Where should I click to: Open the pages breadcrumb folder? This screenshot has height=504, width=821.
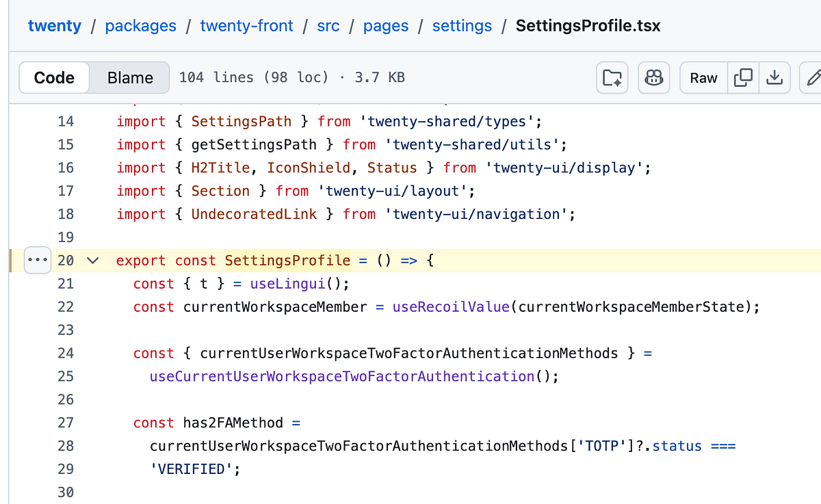pyautogui.click(x=386, y=26)
